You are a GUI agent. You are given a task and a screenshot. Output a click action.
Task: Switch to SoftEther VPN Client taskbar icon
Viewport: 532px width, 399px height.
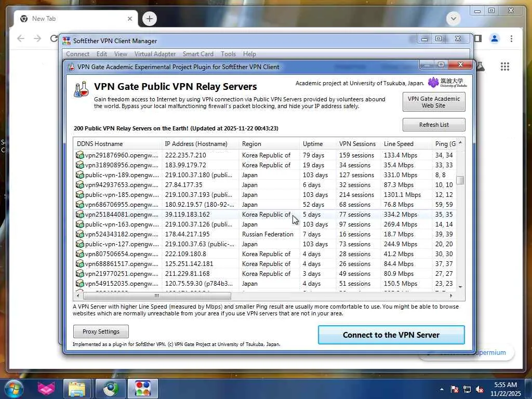pos(142,389)
